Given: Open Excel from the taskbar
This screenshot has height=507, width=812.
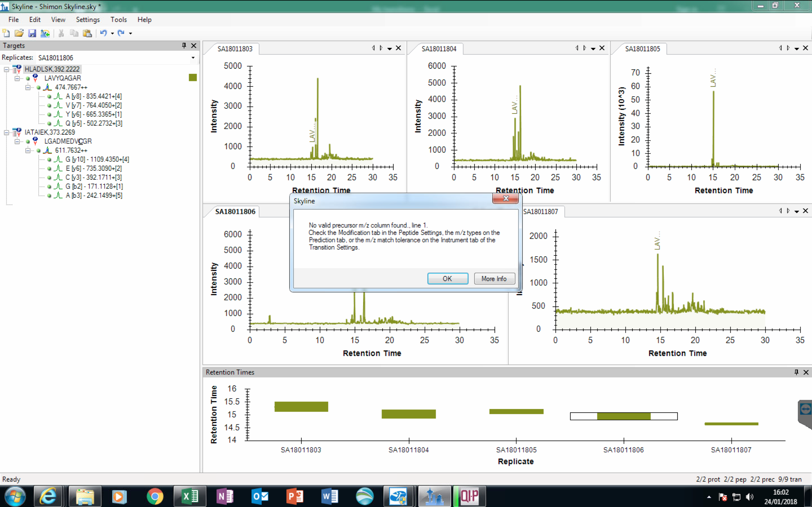Looking at the screenshot, I should tap(190, 496).
